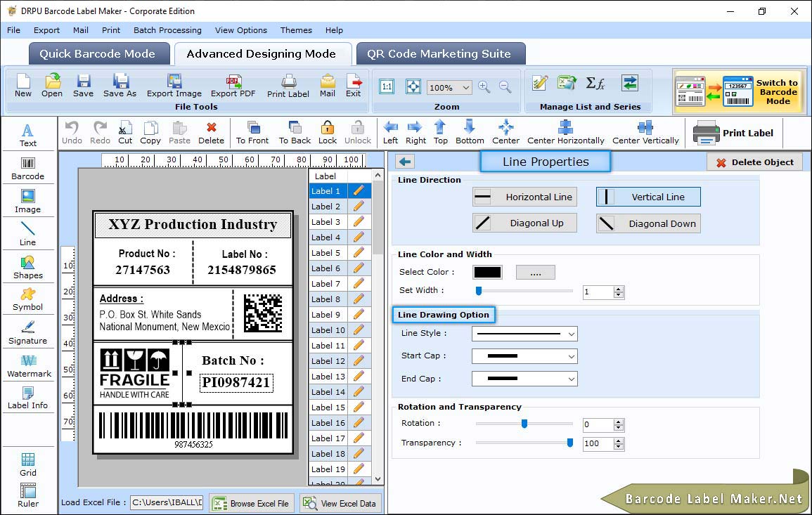Click the Delete Object button
Screen dimensions: 812x515
754,162
